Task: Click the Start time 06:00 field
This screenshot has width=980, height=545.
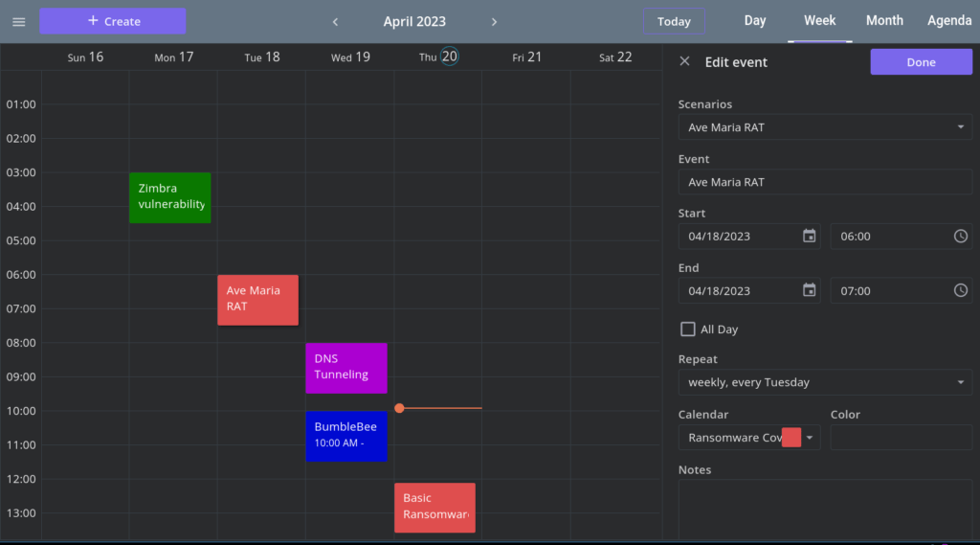Action: 901,236
